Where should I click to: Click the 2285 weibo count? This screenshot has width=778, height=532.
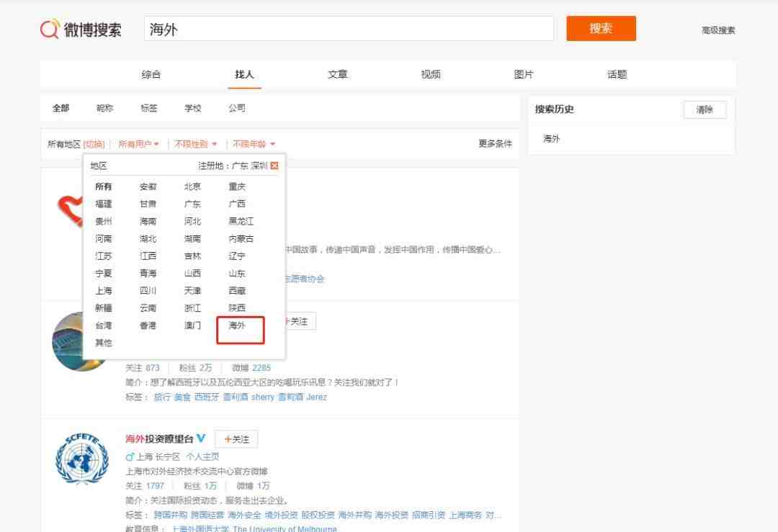(261, 368)
